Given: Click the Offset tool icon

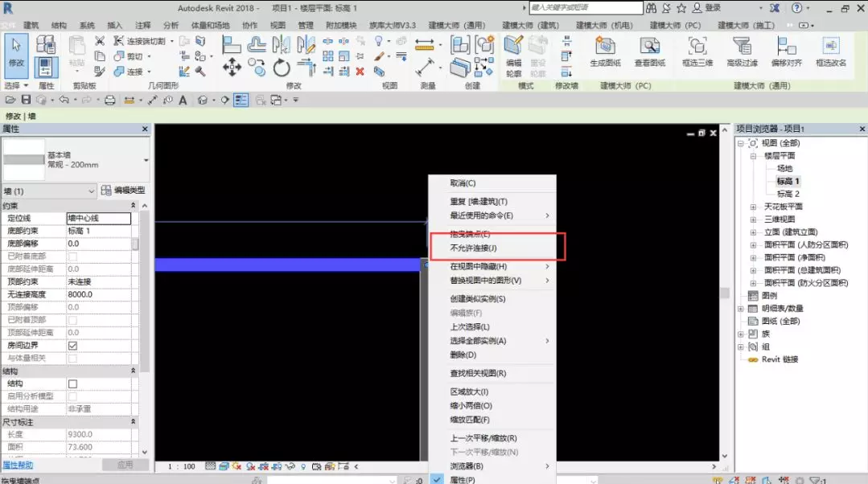Looking at the screenshot, I should pos(257,44).
